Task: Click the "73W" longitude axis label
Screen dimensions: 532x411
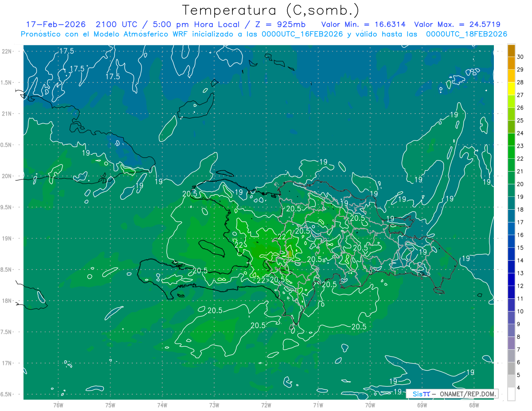Action: [214, 404]
